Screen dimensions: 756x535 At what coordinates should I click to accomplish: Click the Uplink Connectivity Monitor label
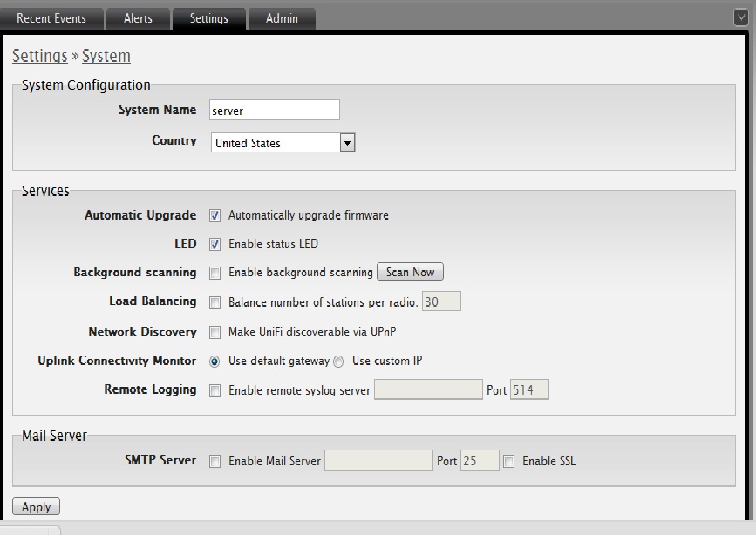click(117, 361)
